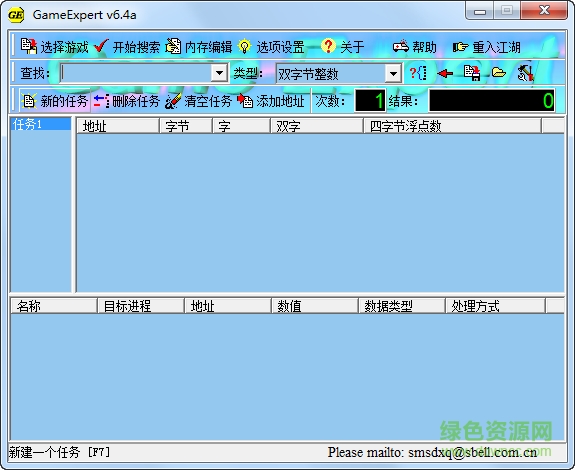Click the mailto smsdxq@sbell.com.cn text
The image size is (575, 470).
click(432, 452)
